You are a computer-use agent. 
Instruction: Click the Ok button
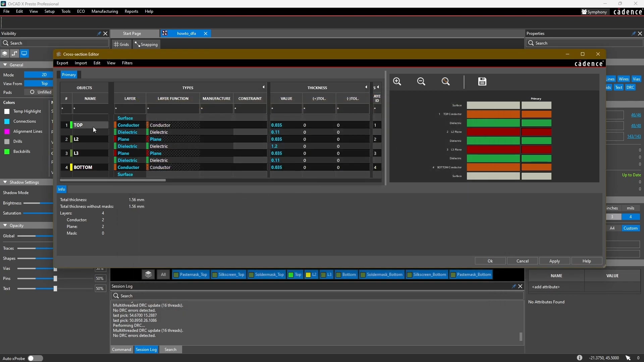[x=490, y=261]
